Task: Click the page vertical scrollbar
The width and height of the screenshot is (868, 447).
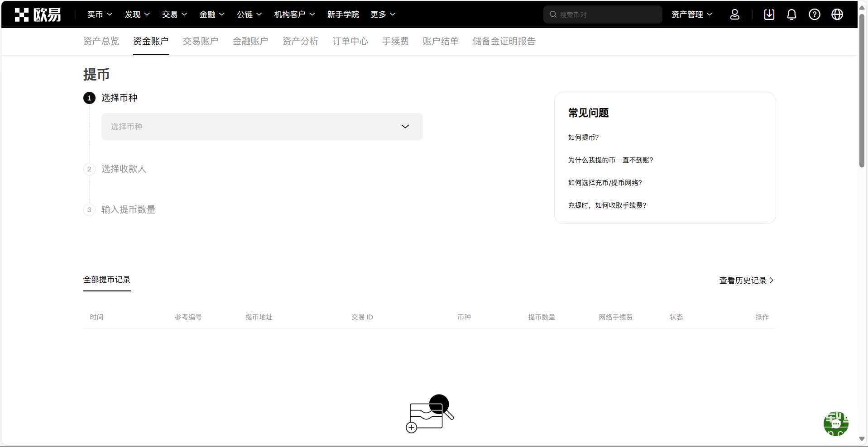Action: [862, 90]
